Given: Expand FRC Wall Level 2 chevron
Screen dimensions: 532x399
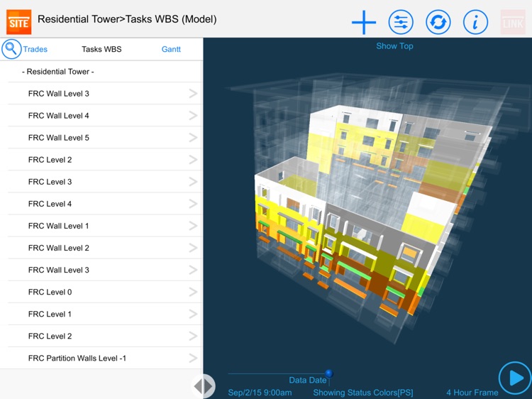Looking at the screenshot, I should tap(193, 248).
